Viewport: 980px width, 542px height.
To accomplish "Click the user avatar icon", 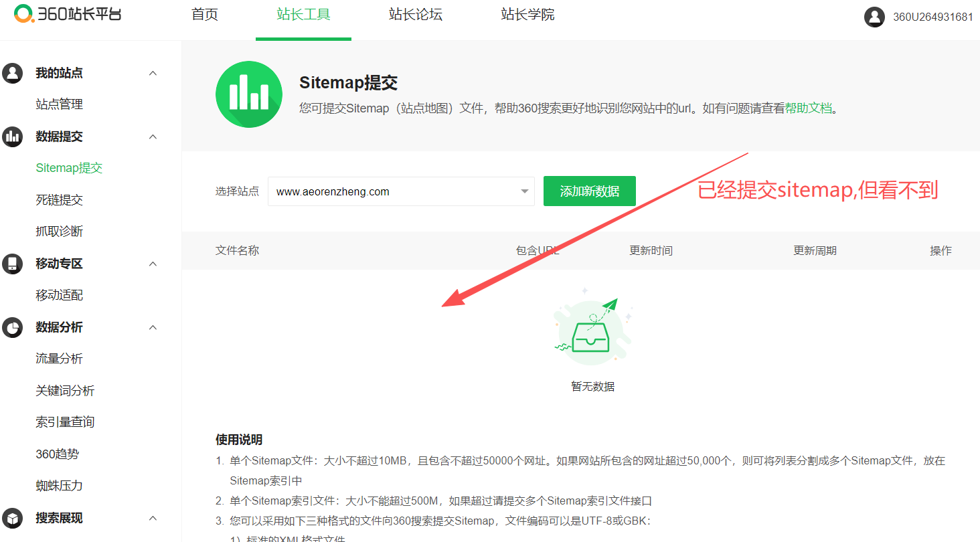I will click(x=874, y=17).
